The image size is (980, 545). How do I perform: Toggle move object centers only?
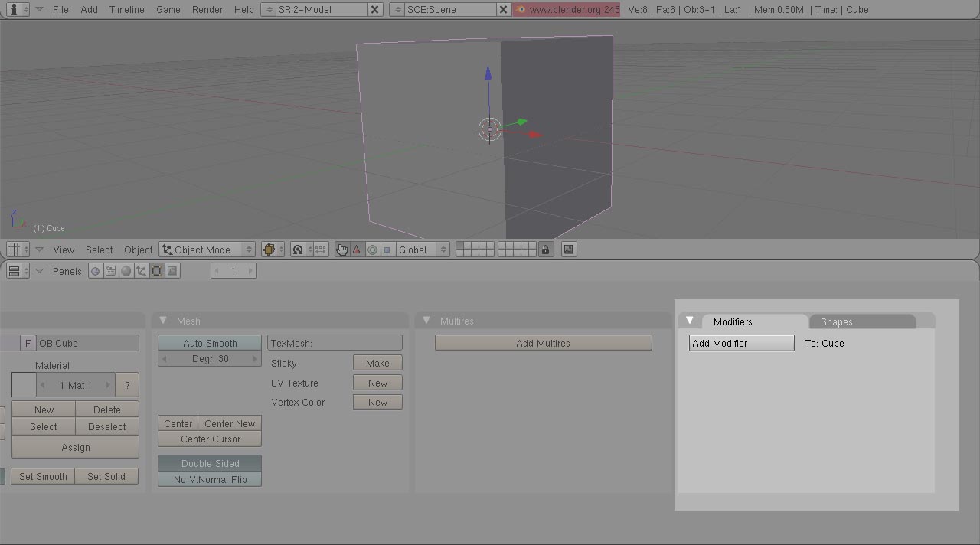(x=321, y=250)
